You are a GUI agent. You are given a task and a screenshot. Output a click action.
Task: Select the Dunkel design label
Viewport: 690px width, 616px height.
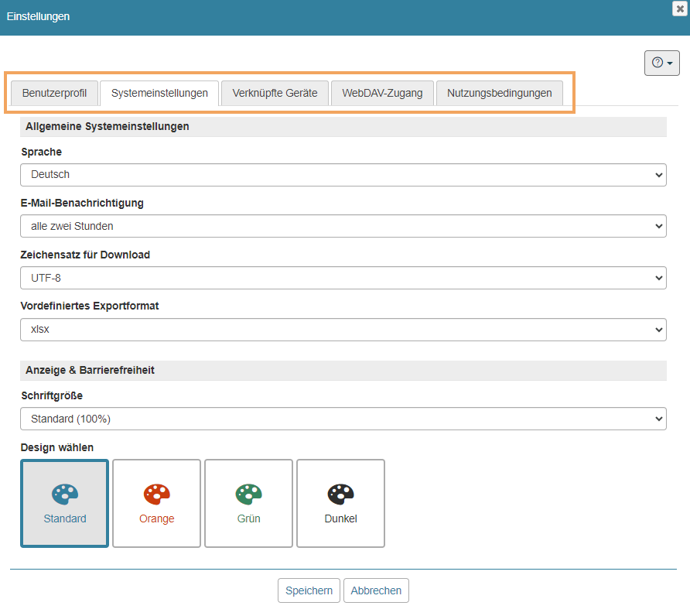[x=340, y=518]
